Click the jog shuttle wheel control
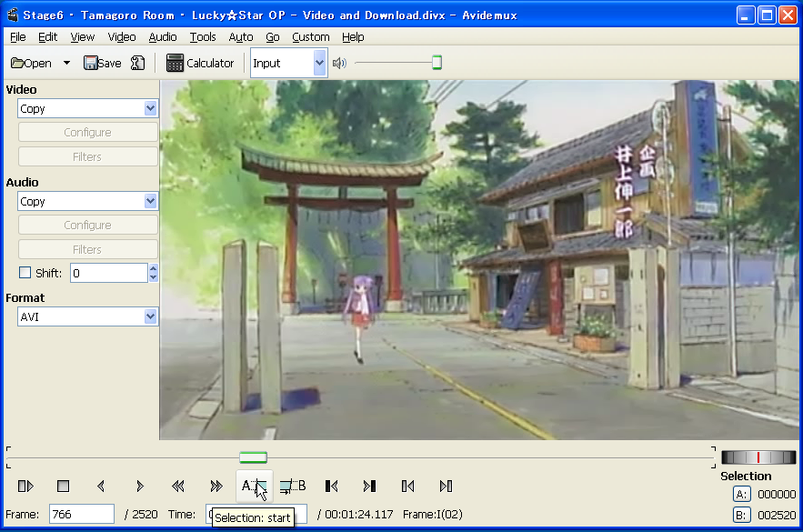The height and width of the screenshot is (532, 803). pos(758,457)
